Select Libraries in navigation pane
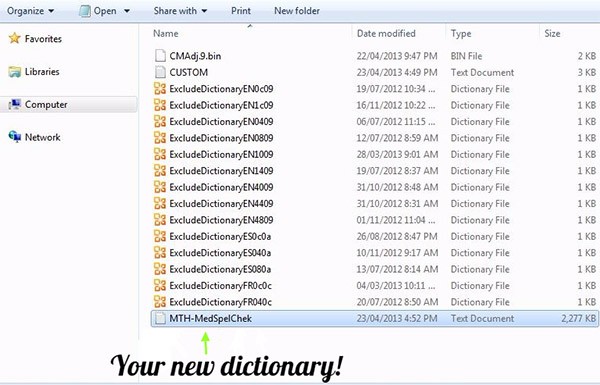600x385 pixels. 42,72
